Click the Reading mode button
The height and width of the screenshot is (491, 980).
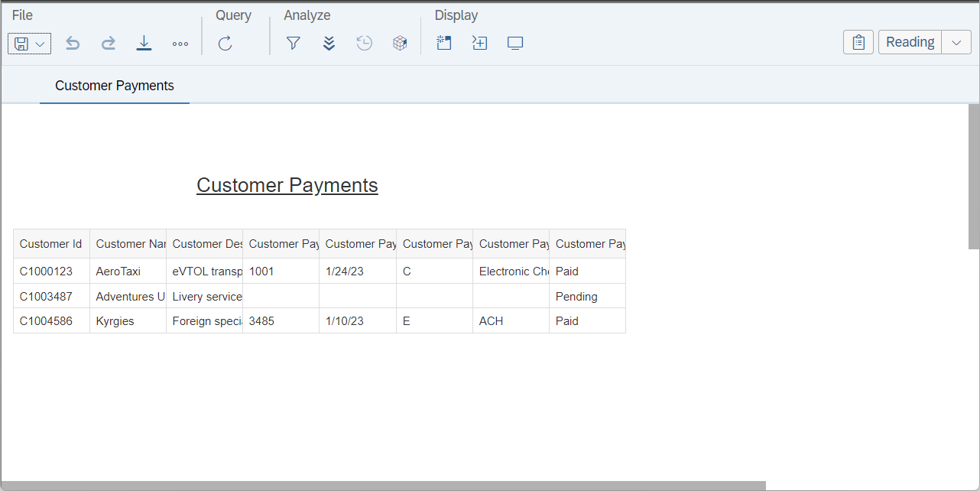(x=910, y=42)
